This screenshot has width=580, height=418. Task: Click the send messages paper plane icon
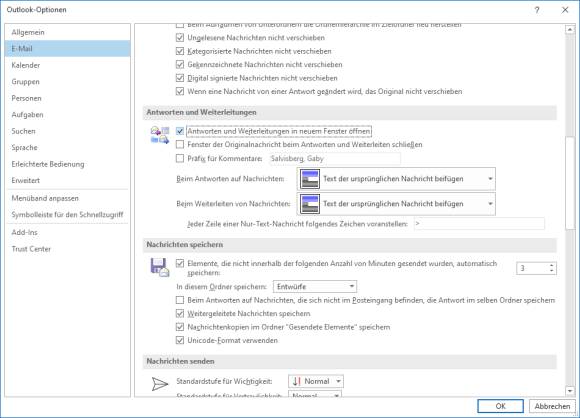pos(160,384)
